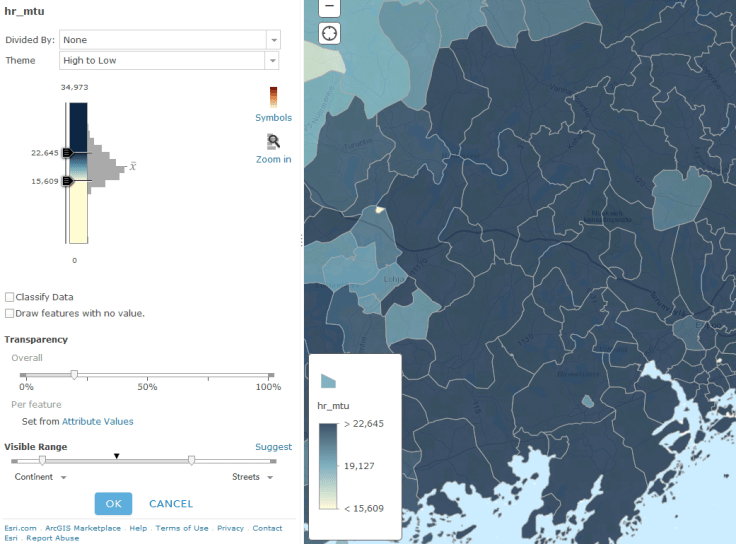
Task: Click the map zoom out minus button
Action: [x=330, y=6]
